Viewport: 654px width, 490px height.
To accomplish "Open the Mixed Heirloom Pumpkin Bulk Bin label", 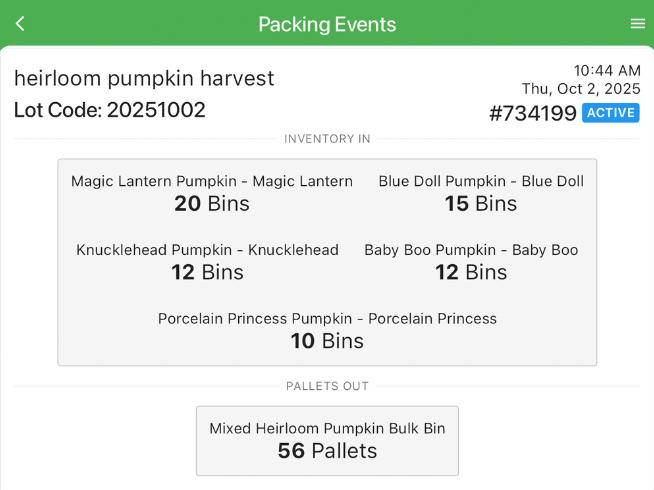I will point(327,428).
